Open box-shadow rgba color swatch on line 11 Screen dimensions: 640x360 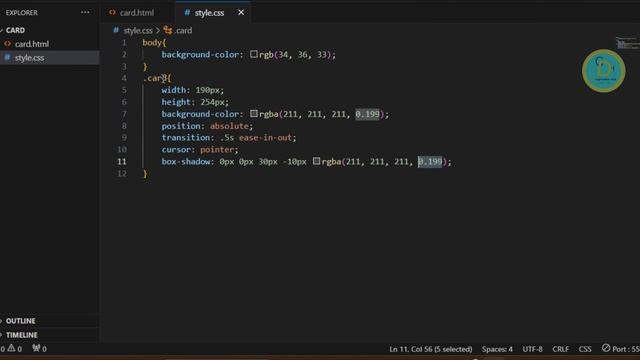(316, 161)
